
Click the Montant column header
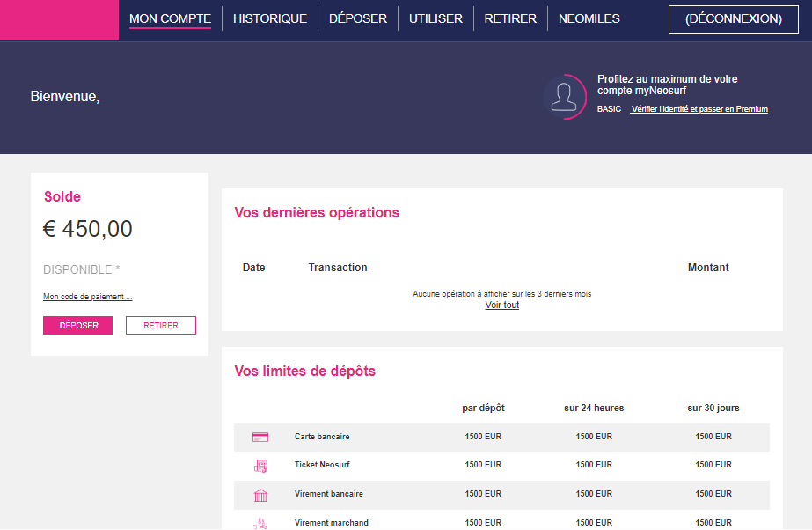[708, 268]
